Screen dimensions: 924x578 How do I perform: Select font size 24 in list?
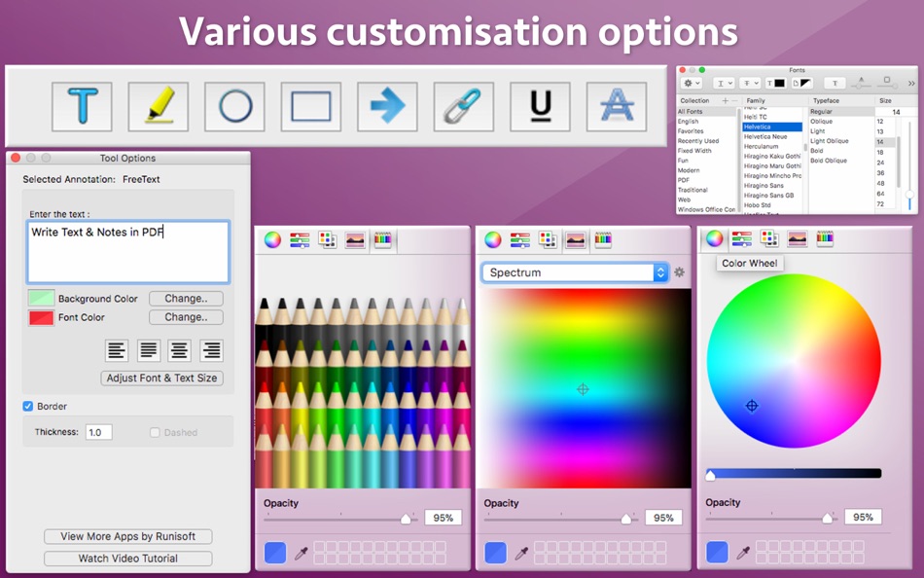[880, 163]
